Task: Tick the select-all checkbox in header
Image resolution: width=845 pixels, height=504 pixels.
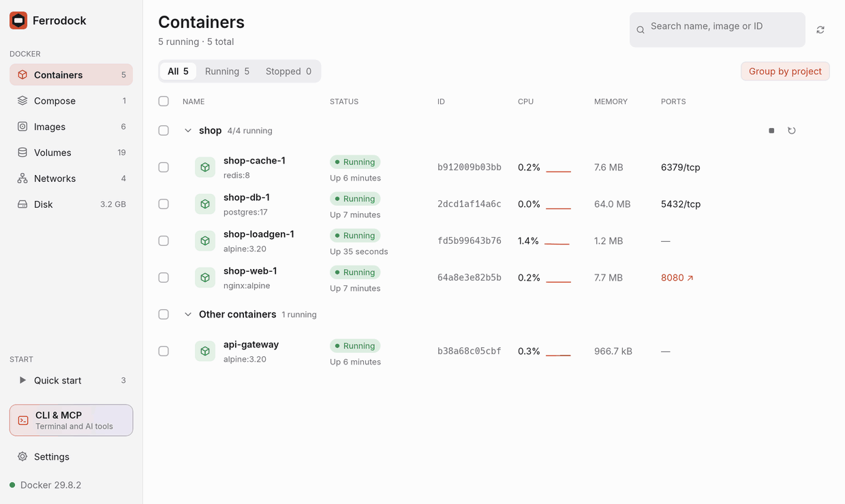Action: (x=164, y=101)
